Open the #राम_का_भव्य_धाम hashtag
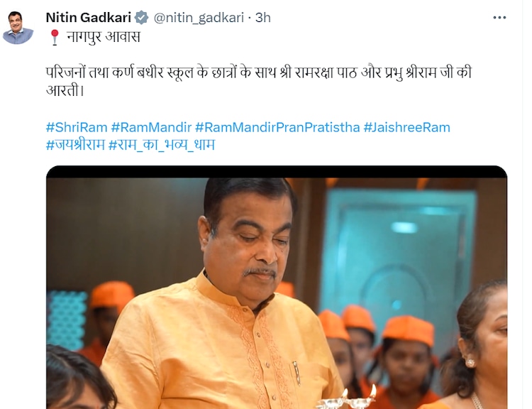The height and width of the screenshot is (409, 532). pyautogui.click(x=162, y=145)
